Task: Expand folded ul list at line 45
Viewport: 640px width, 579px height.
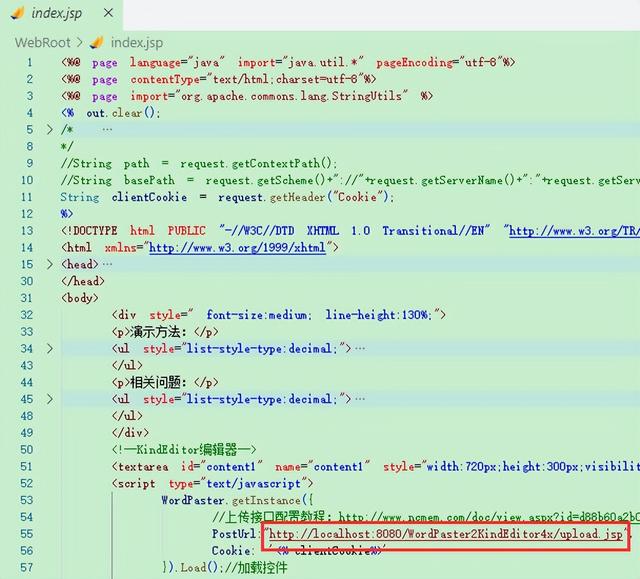Action: 49,399
